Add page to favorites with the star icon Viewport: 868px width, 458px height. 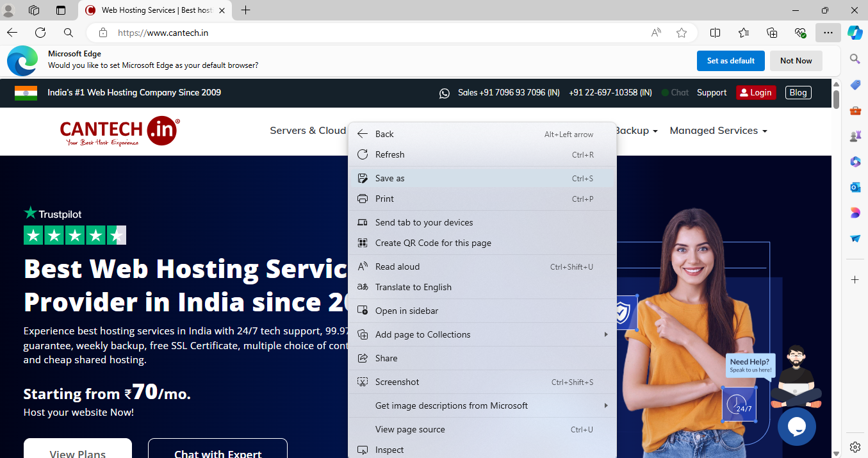tap(682, 33)
